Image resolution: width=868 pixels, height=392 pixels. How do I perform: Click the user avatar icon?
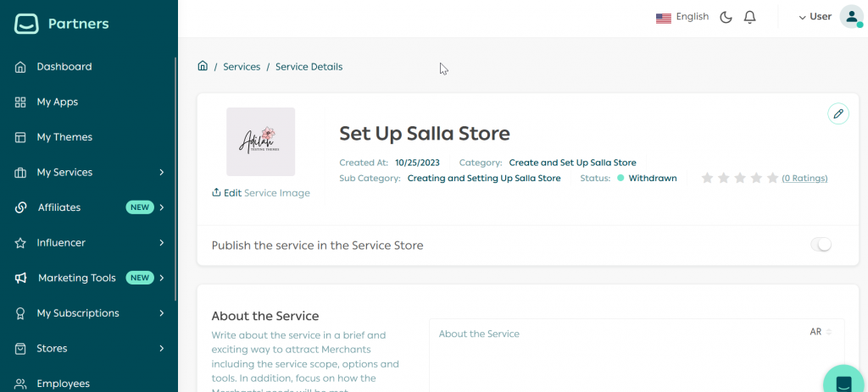tap(850, 17)
